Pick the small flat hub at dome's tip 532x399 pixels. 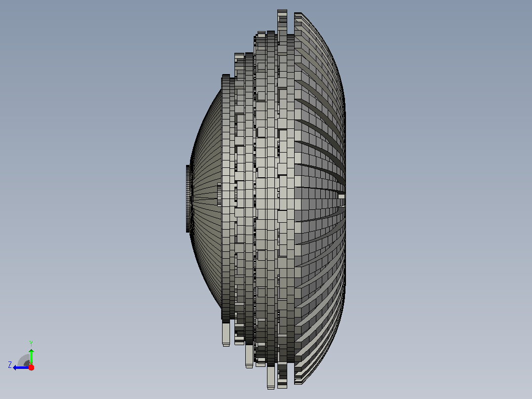188,199
